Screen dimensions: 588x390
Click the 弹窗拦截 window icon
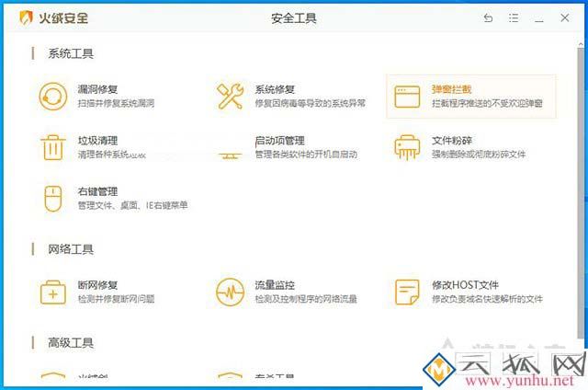tap(407, 97)
